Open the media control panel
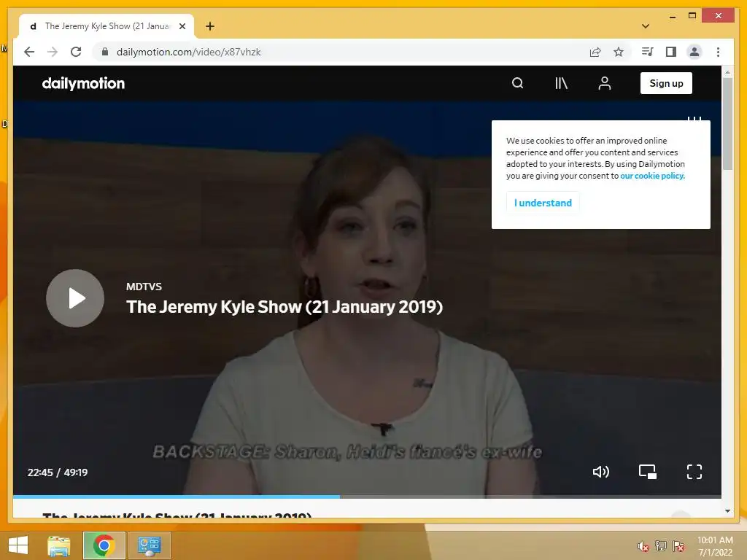The height and width of the screenshot is (560, 747). coord(647,52)
